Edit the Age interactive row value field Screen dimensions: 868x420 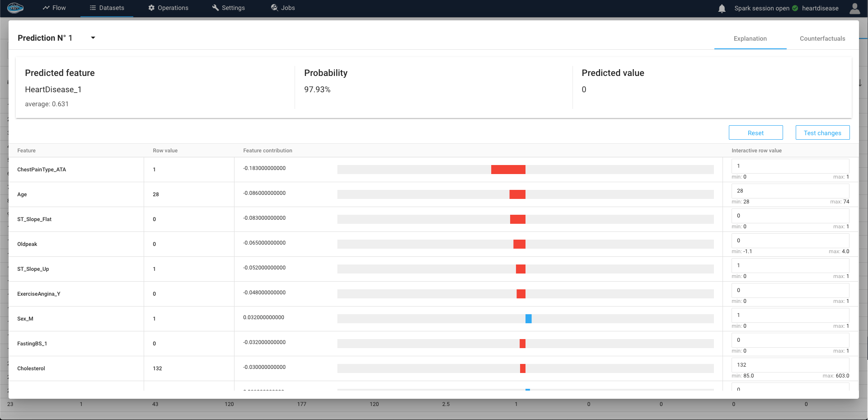pyautogui.click(x=789, y=191)
